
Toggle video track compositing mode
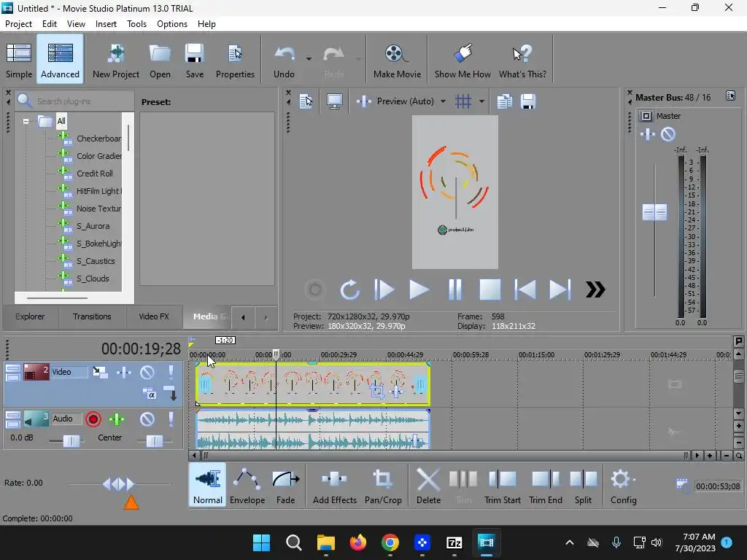pyautogui.click(x=150, y=394)
